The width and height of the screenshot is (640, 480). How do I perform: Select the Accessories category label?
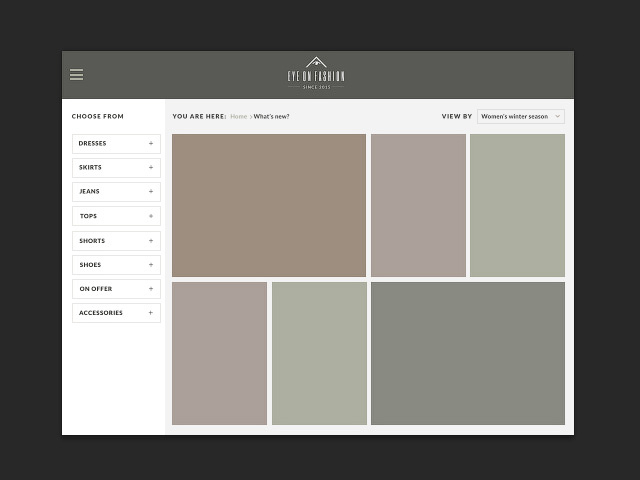[x=101, y=313]
